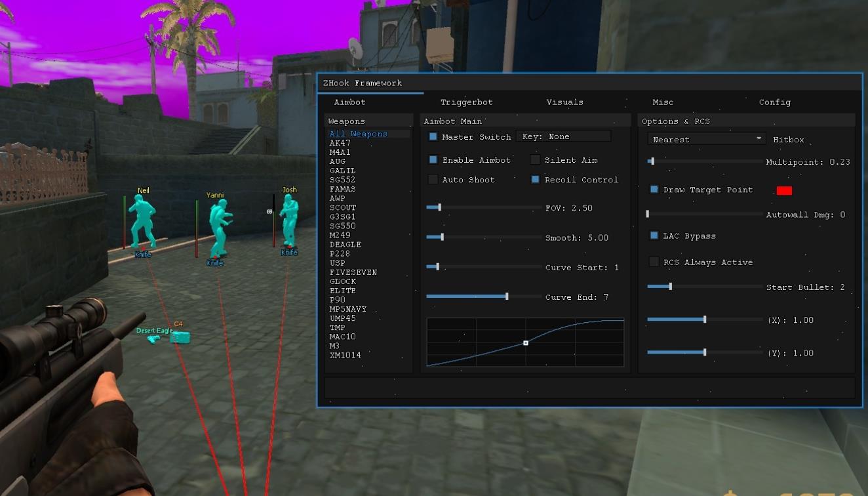Click the RCS (Y) slider
The image size is (868, 496).
click(x=705, y=352)
